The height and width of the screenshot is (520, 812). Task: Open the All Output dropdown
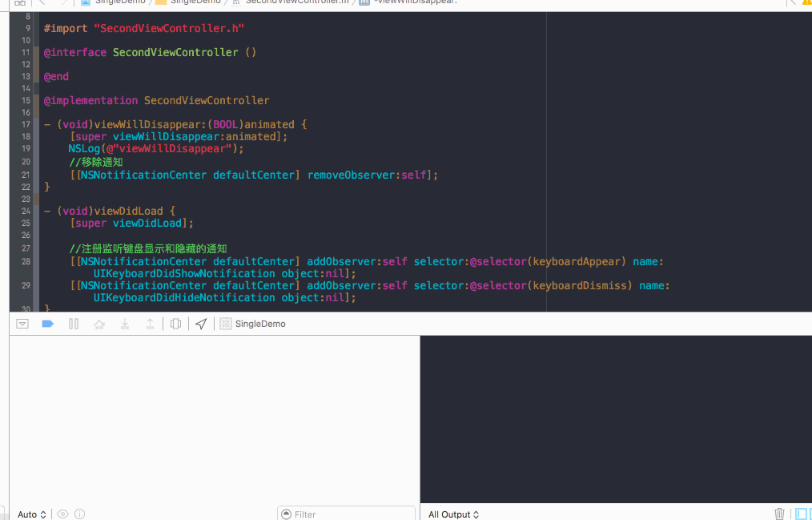pyautogui.click(x=453, y=514)
